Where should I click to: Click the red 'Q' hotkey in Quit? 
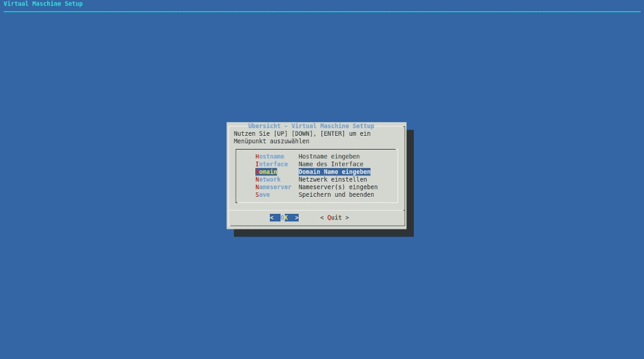[329, 218]
